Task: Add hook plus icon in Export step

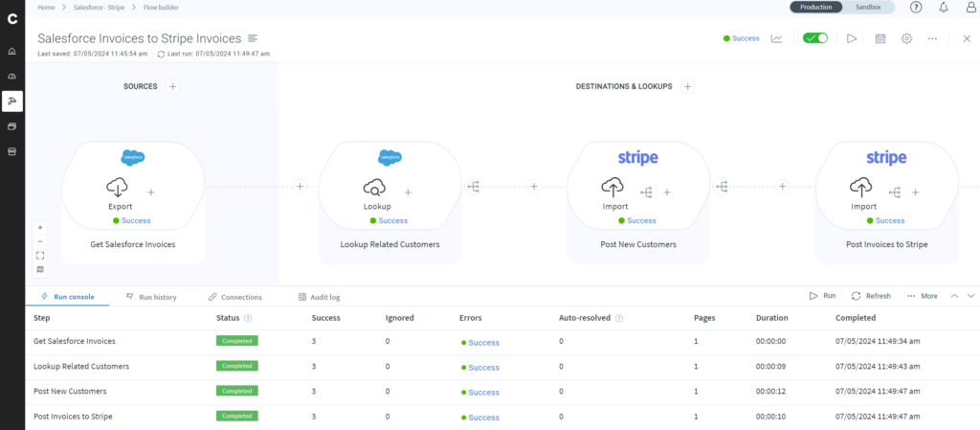Action: click(150, 192)
